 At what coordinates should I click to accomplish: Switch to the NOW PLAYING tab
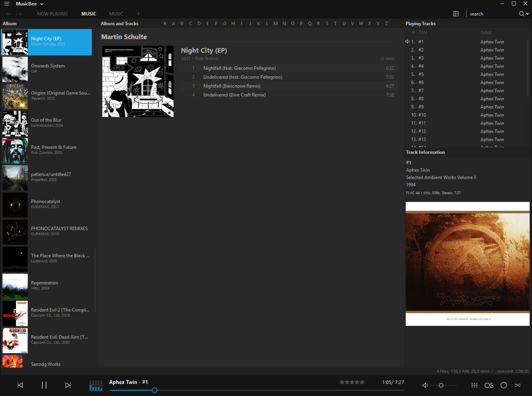[52, 14]
